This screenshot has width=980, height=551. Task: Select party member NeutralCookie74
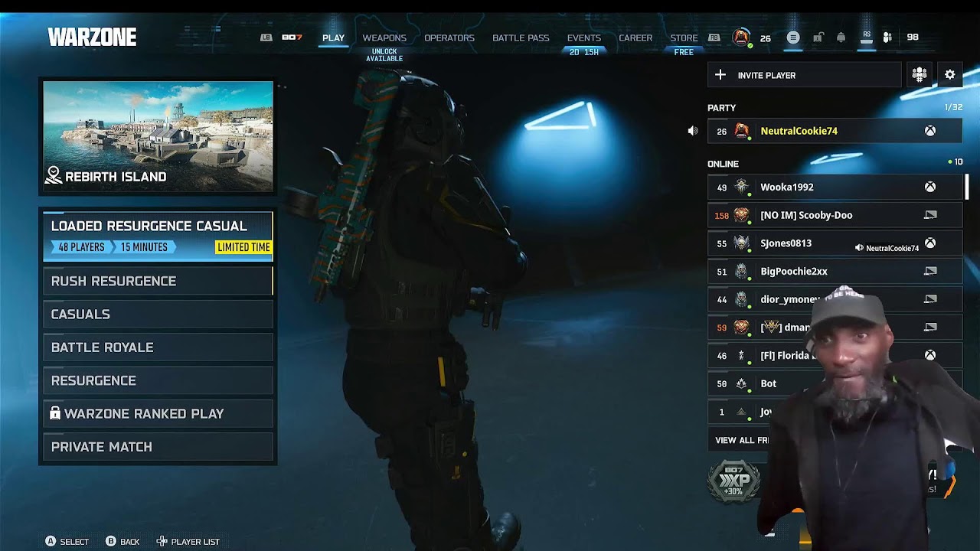click(835, 131)
